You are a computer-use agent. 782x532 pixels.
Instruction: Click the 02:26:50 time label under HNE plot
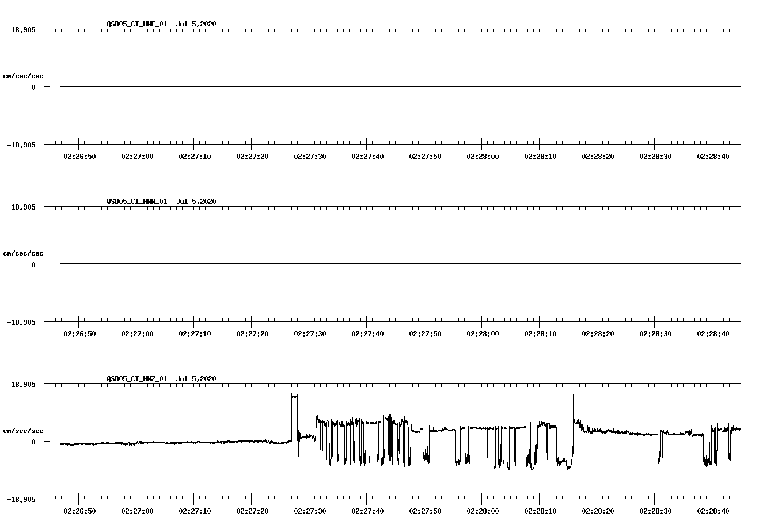(79, 157)
